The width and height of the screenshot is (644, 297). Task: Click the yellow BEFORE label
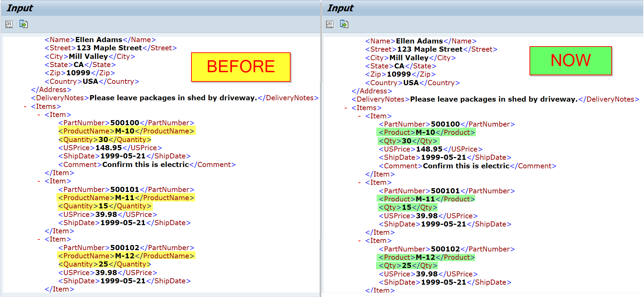tap(241, 67)
